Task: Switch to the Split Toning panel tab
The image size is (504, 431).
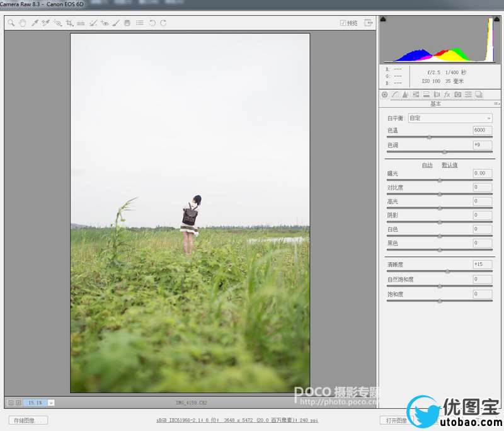Action: pyautogui.click(x=427, y=95)
